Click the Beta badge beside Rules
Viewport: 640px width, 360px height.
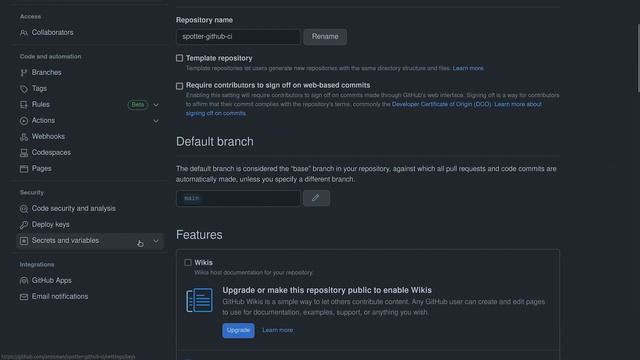(138, 105)
